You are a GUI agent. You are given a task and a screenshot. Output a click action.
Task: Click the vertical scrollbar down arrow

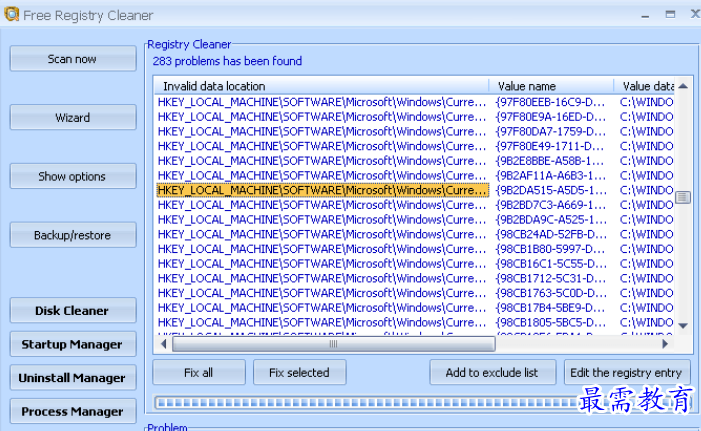click(683, 326)
